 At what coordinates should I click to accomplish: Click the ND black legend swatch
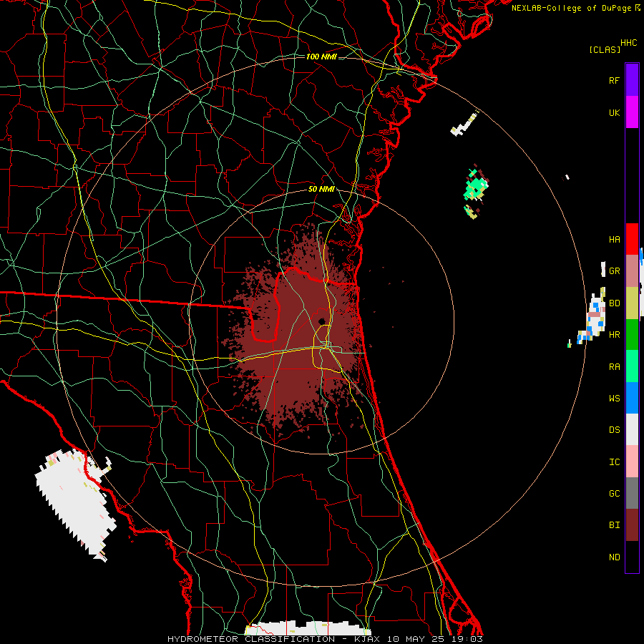tap(632, 557)
